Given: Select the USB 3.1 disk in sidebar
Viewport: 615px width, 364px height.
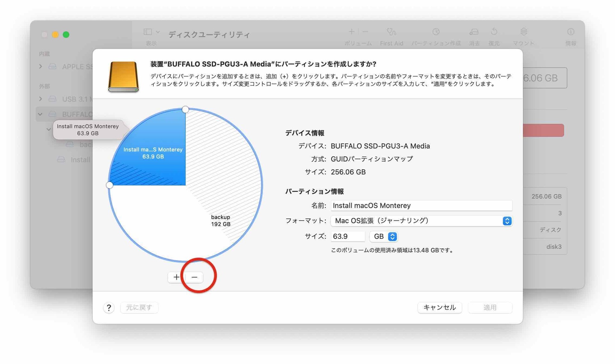Looking at the screenshot, I should 70,99.
